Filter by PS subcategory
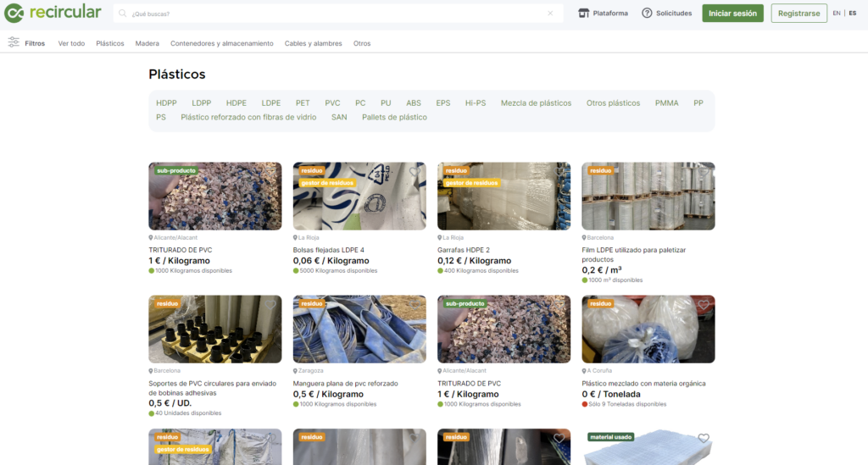Viewport: 868px width, 465px height. 160,117
